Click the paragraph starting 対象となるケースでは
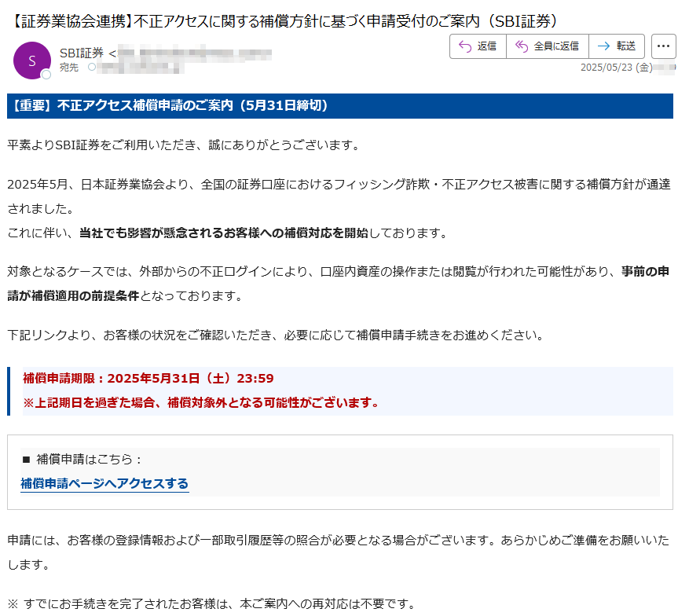The image size is (678, 616). coord(339,284)
